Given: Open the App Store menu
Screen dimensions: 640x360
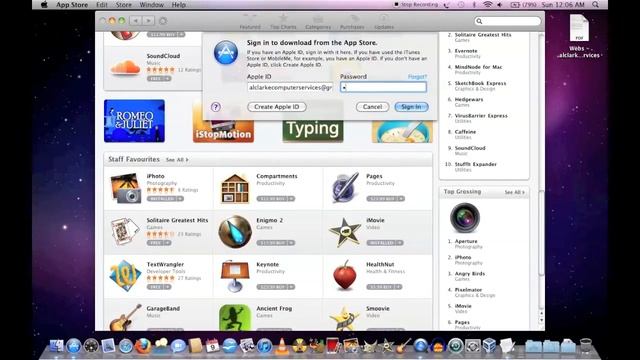Looking at the screenshot, I should click(72, 5).
